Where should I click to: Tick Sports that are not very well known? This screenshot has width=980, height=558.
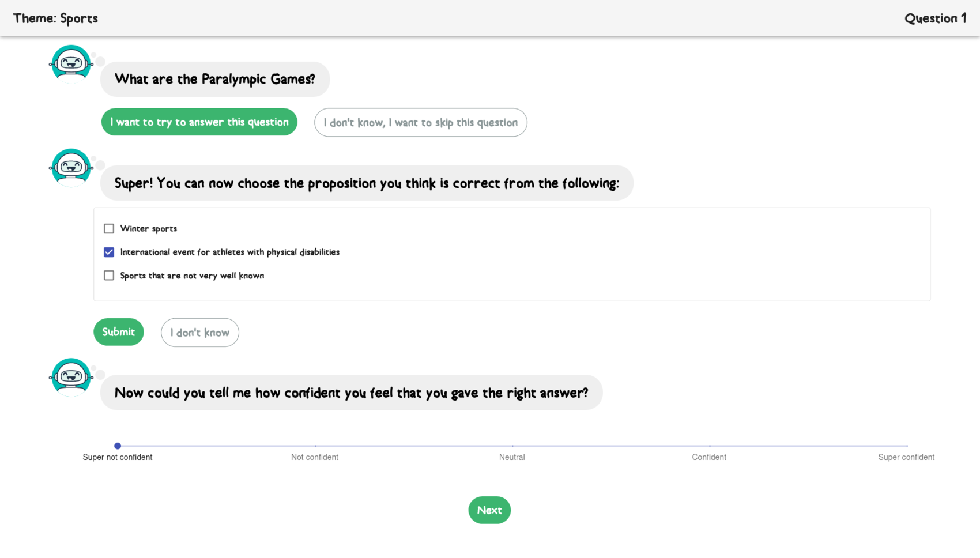[x=109, y=276]
